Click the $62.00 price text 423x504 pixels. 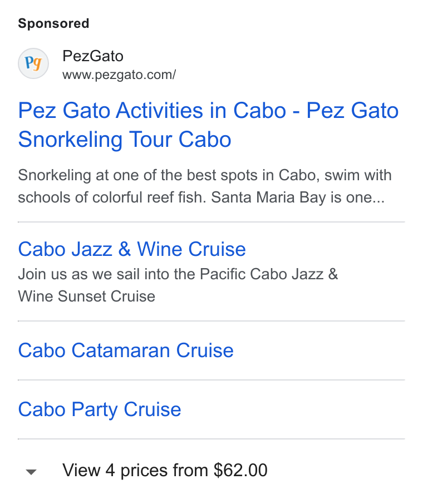point(240,470)
